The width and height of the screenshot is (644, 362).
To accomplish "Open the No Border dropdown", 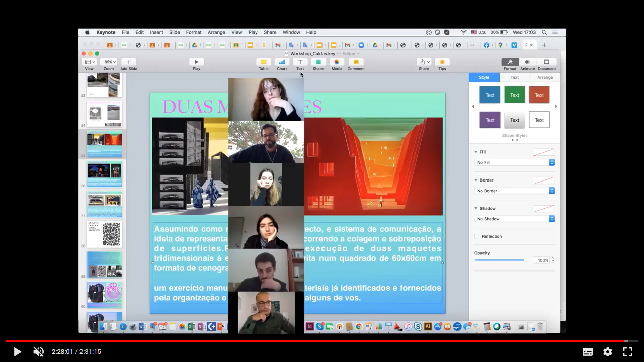I will 514,191.
